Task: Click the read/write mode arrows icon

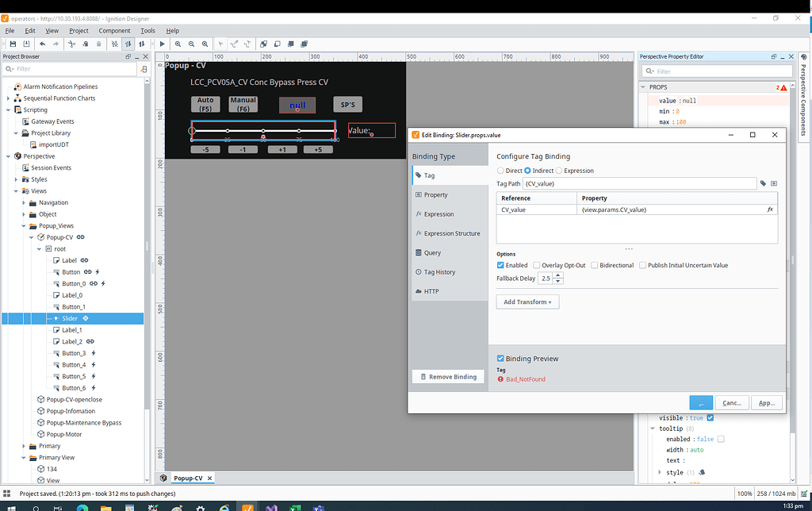Action: click(x=142, y=44)
